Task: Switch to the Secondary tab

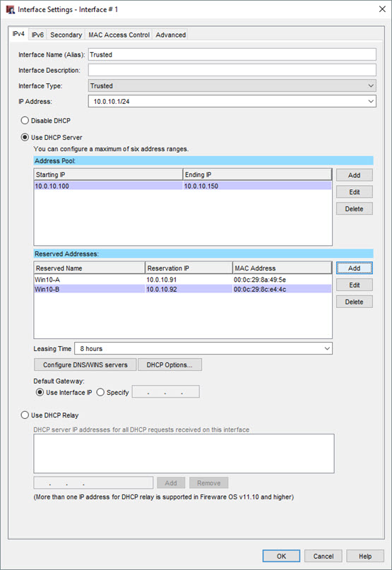Action: (x=66, y=35)
